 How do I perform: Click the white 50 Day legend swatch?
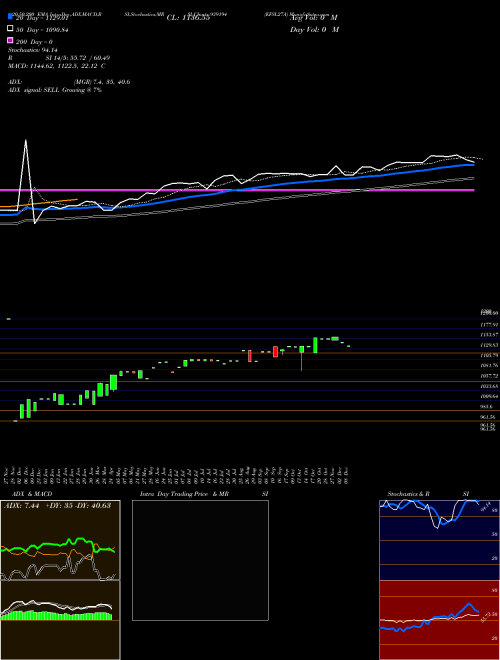(10, 29)
